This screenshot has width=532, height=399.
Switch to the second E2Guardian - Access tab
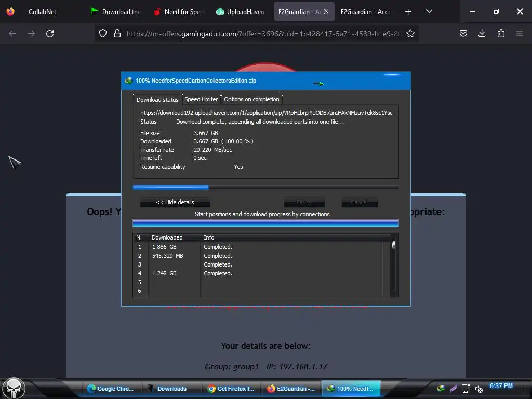pyautogui.click(x=366, y=12)
